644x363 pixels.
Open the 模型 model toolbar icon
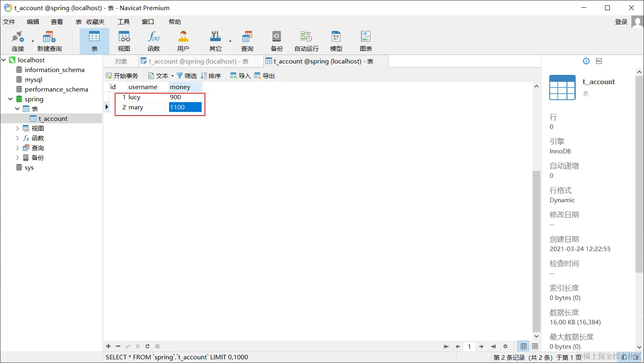336,41
